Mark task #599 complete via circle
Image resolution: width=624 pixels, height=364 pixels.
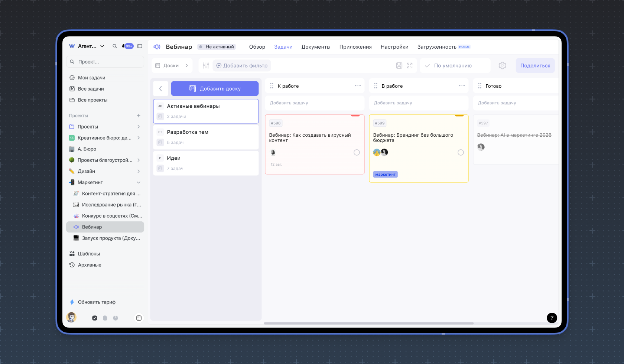click(461, 153)
